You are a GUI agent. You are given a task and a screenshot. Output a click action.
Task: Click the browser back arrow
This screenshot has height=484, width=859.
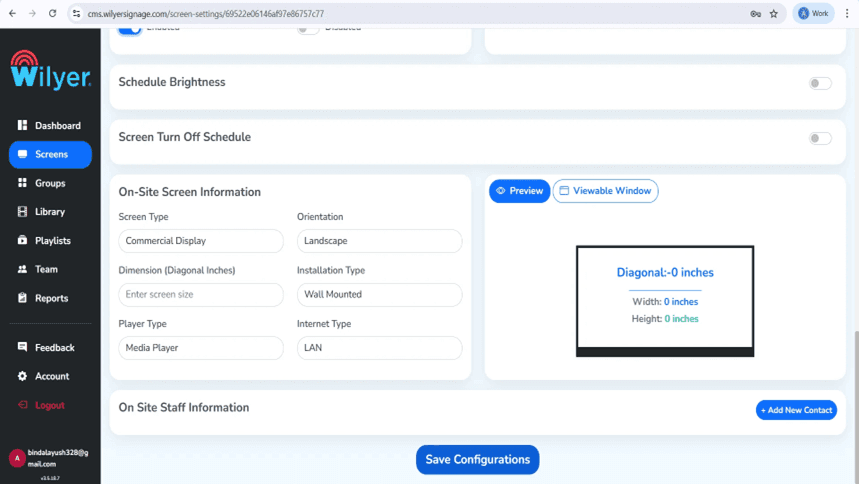coord(13,14)
